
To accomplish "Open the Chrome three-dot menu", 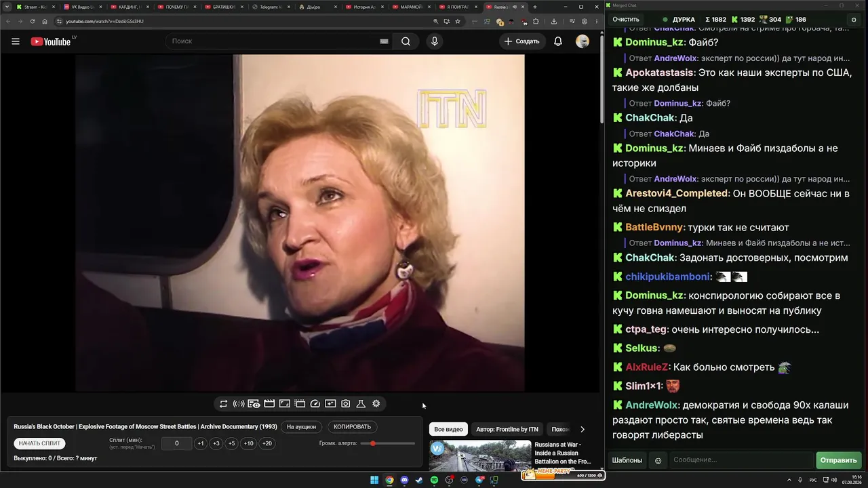I will [x=596, y=21].
